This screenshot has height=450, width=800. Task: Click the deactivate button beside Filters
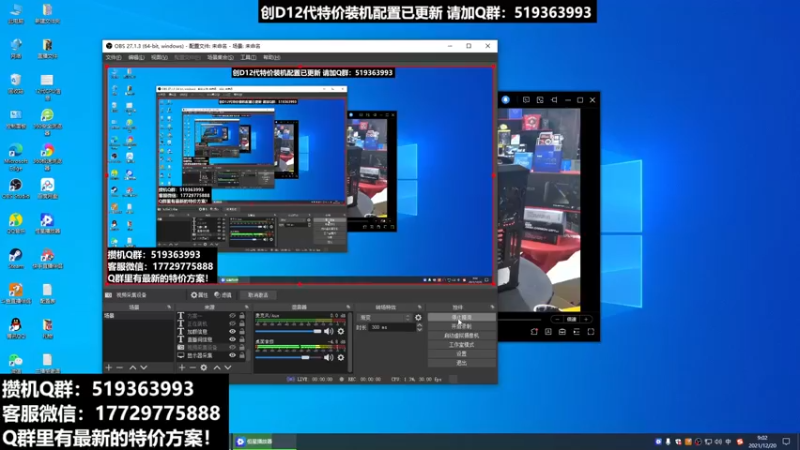pos(258,295)
